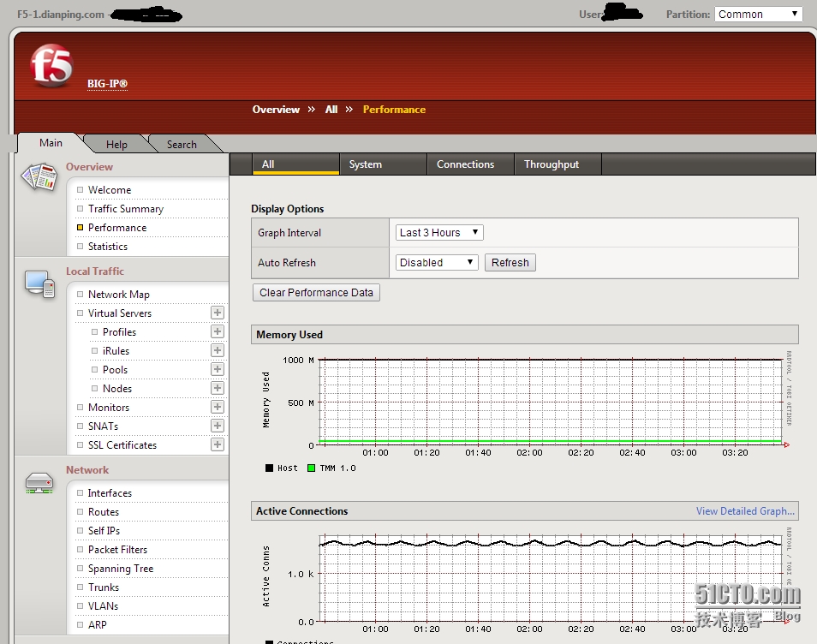Open Nodes menu item
Screen dimensions: 817x644
click(117, 388)
